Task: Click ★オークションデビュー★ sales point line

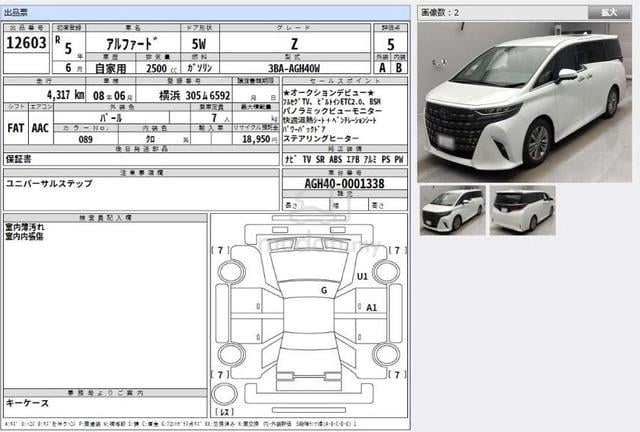Action: coord(329,93)
